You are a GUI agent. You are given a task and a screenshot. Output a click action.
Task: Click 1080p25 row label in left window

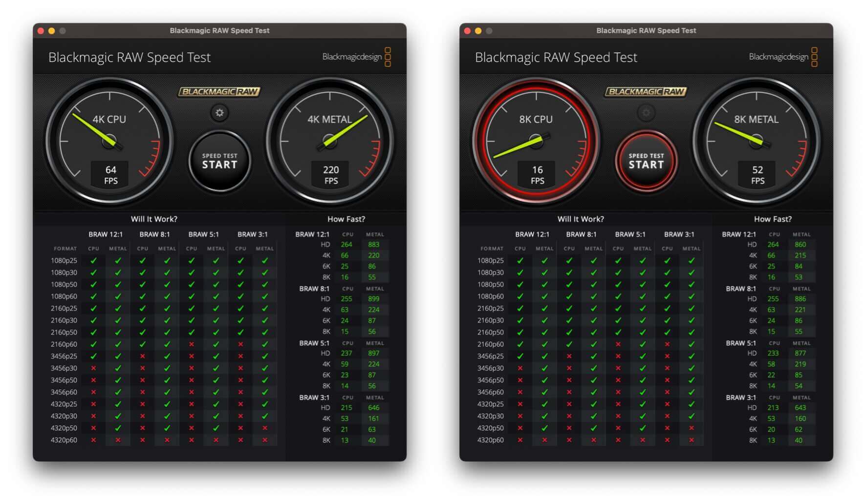[64, 261]
